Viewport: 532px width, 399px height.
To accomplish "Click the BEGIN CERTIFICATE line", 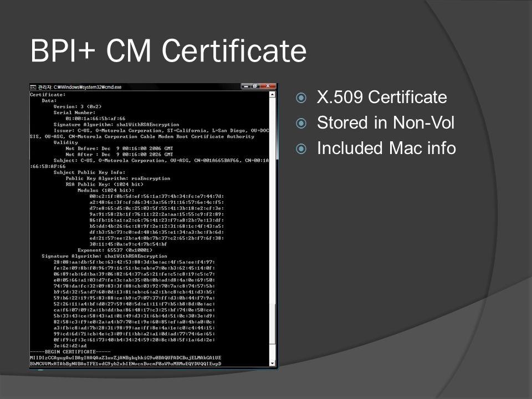I will click(70, 352).
